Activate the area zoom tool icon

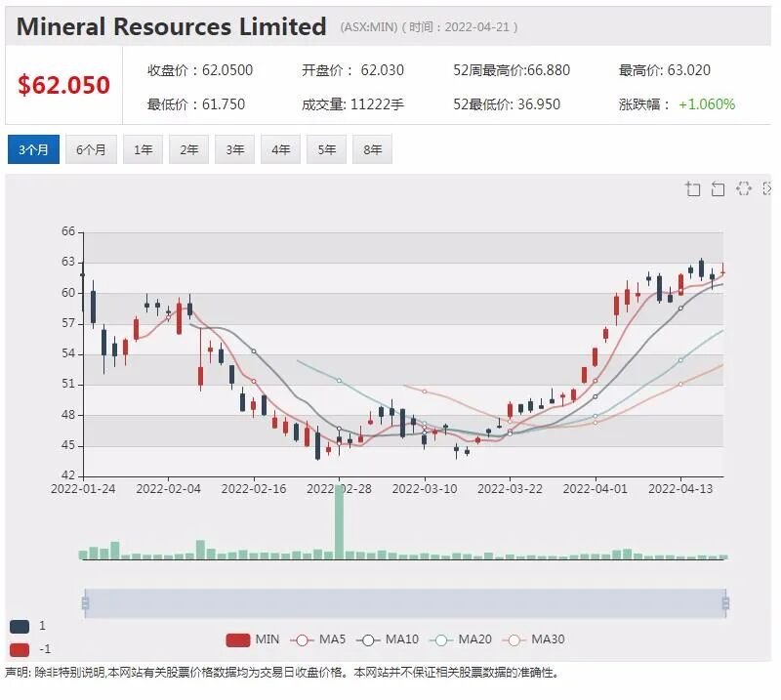(693, 188)
